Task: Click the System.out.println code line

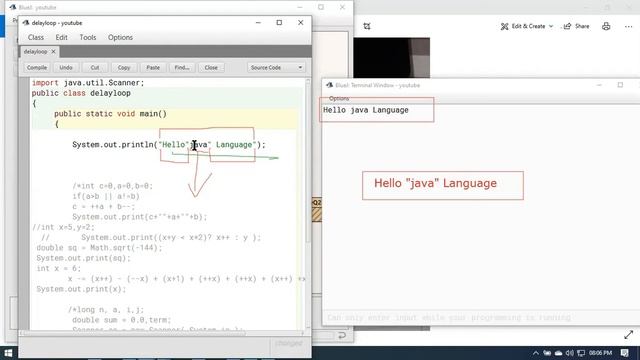Action: (169, 144)
